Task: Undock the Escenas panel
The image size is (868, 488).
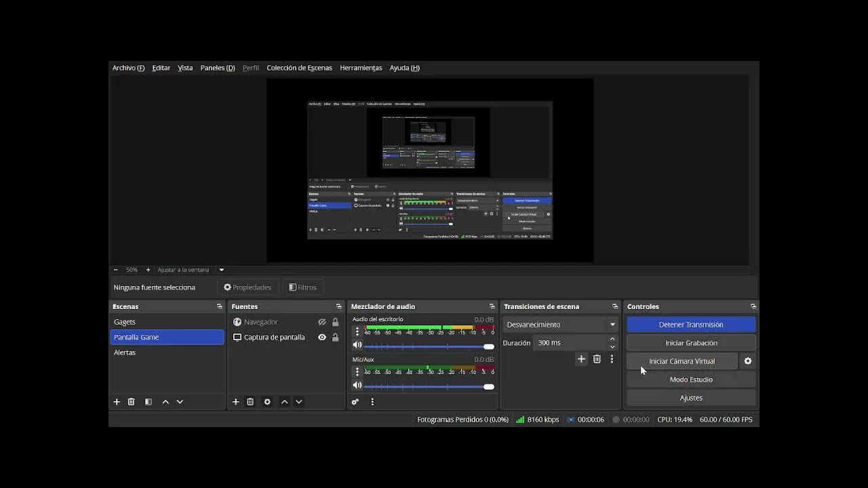Action: click(219, 307)
